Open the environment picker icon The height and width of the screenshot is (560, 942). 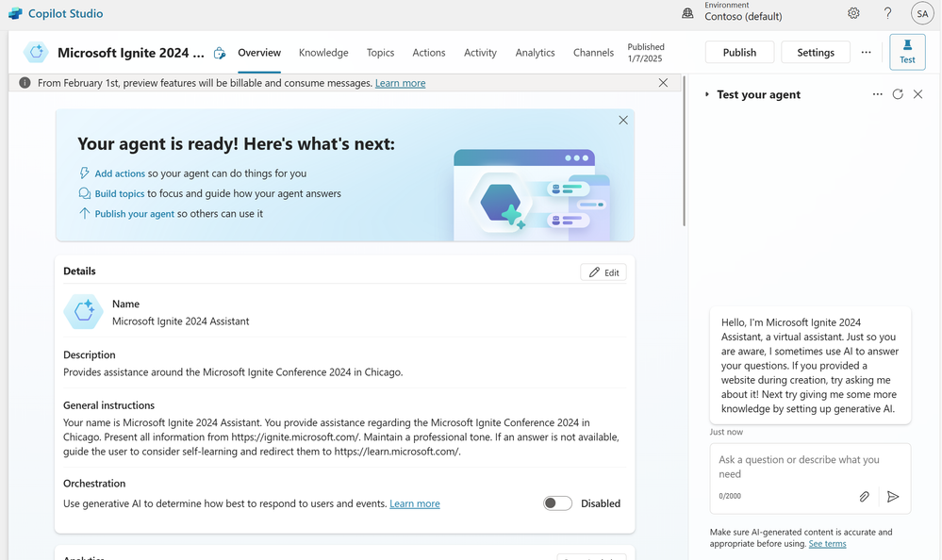[x=687, y=13]
